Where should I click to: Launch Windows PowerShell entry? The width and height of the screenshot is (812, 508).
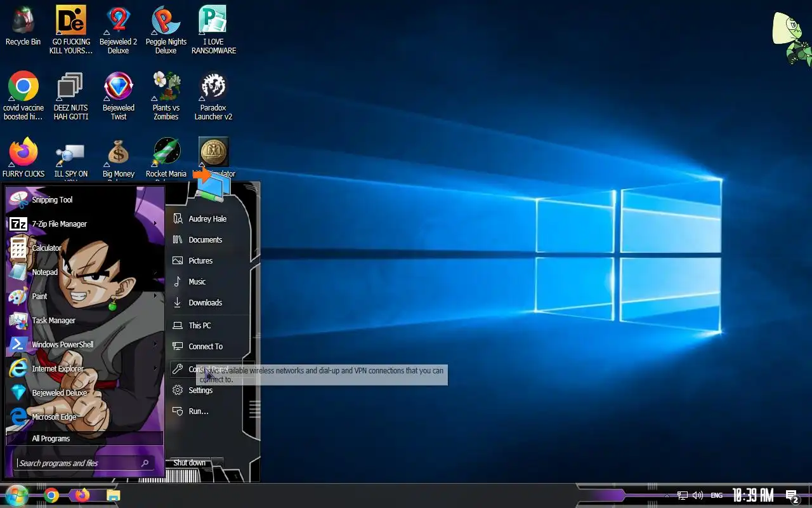(x=84, y=345)
